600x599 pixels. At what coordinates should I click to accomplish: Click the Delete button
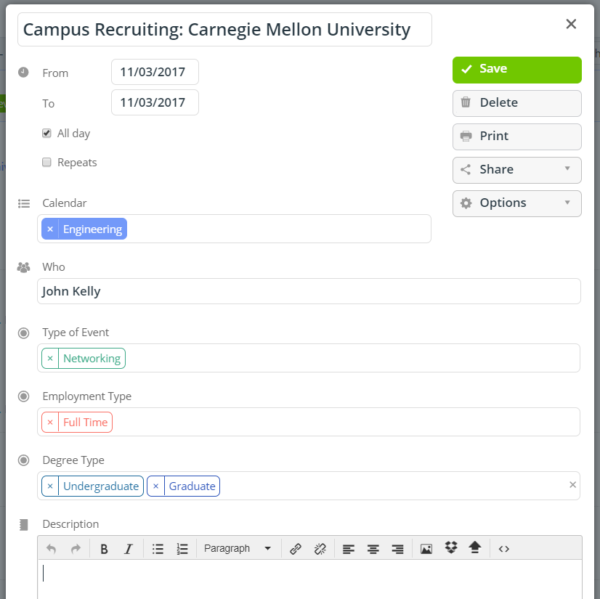517,103
